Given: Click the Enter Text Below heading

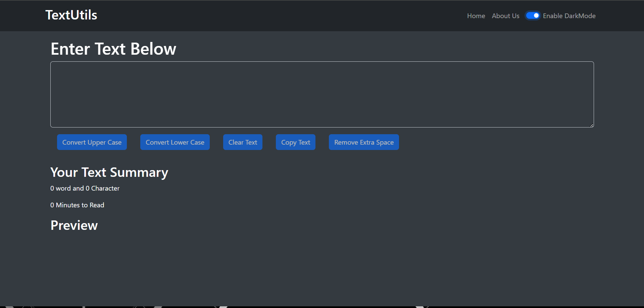Looking at the screenshot, I should tap(113, 49).
